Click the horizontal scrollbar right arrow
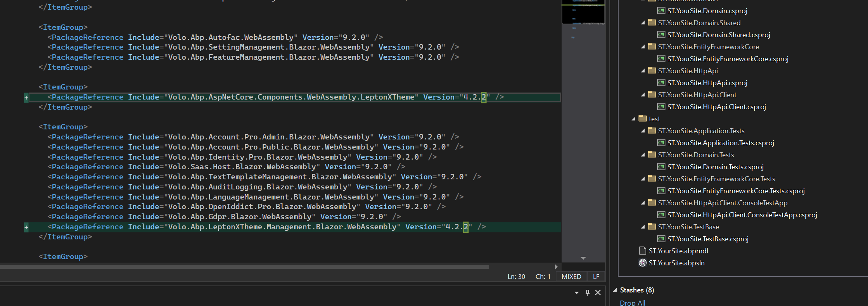Image resolution: width=868 pixels, height=306 pixels. (x=556, y=267)
